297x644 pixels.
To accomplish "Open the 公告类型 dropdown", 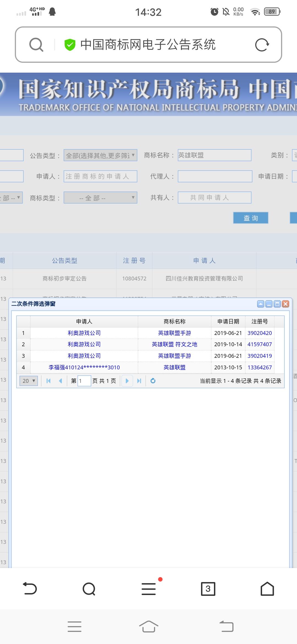I will (x=100, y=155).
